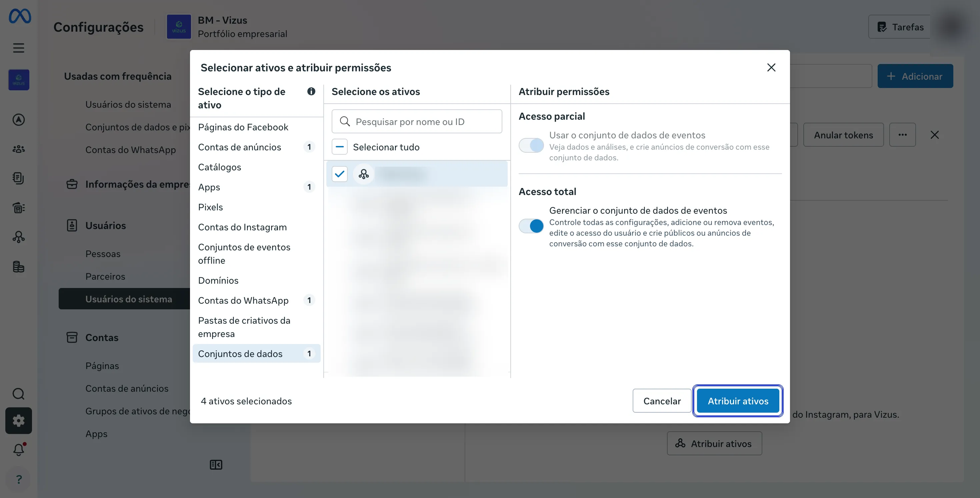Open the people audiences icon in rail
Image resolution: width=980 pixels, height=498 pixels.
[x=19, y=149]
